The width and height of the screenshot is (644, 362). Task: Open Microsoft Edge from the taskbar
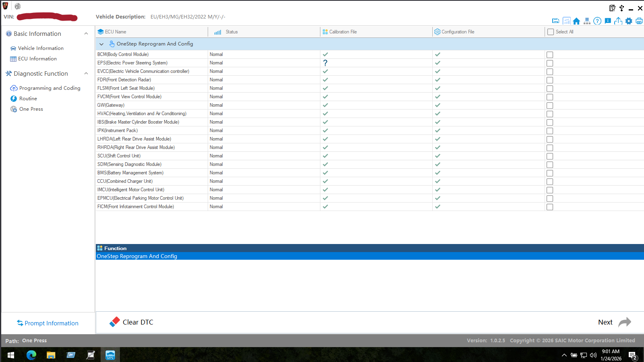(x=31, y=355)
